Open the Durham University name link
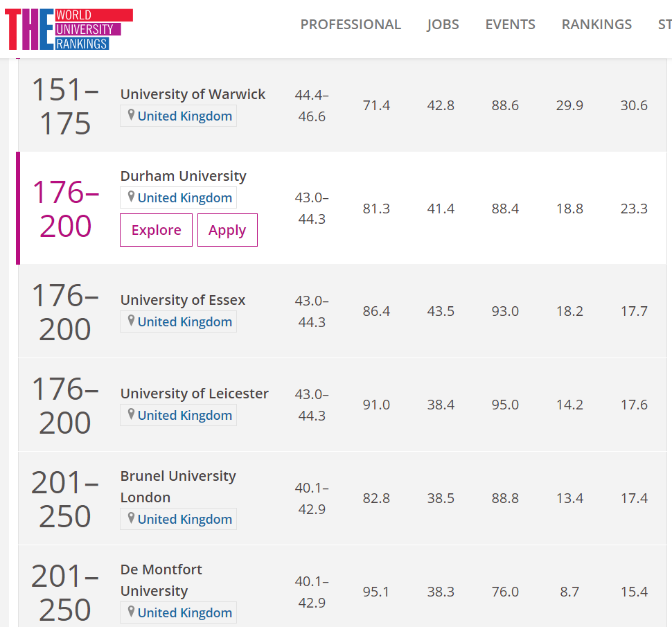672x627 pixels. coord(183,176)
